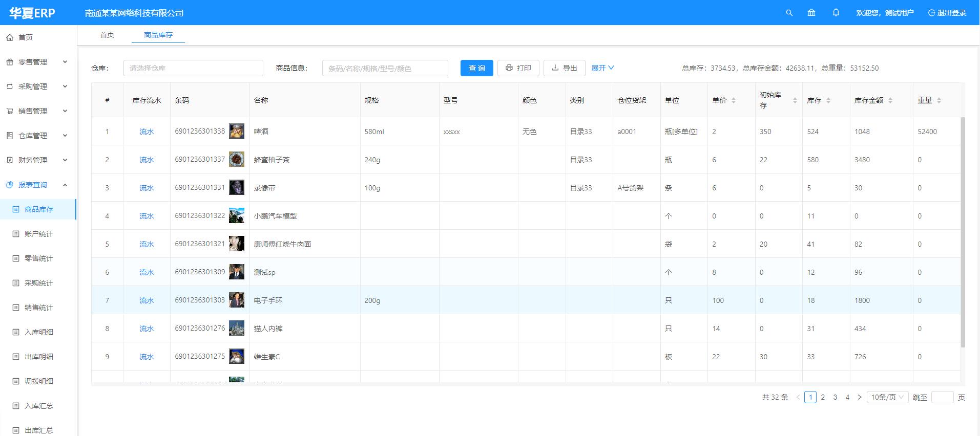Screen dimensions: 980x436
Task: Open the bank building icon in header
Action: [811, 13]
